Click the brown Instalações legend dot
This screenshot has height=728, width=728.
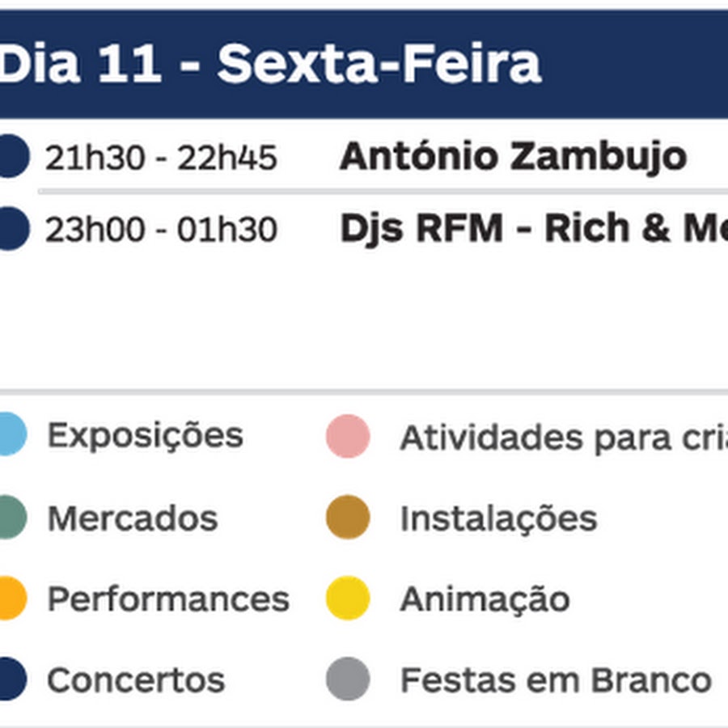[348, 517]
